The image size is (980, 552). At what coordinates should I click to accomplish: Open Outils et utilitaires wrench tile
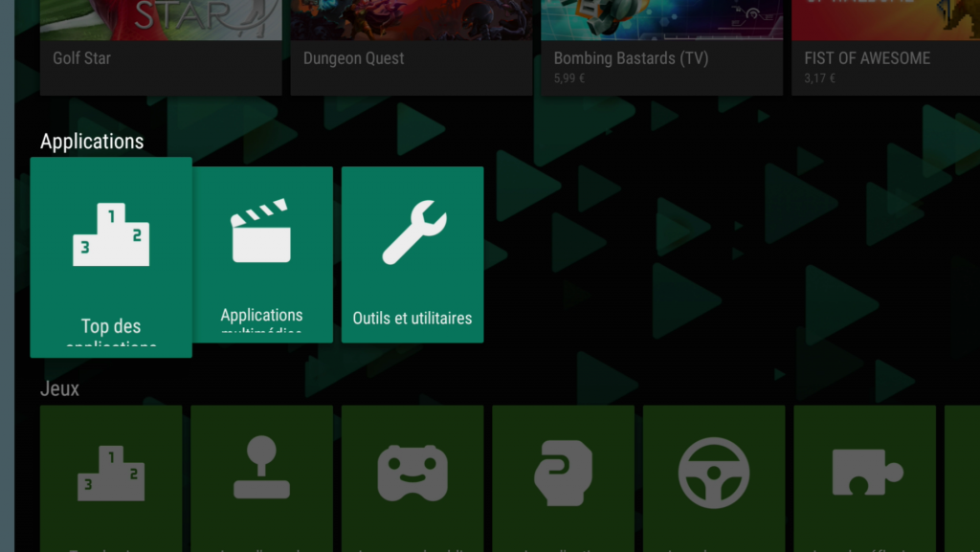(412, 254)
